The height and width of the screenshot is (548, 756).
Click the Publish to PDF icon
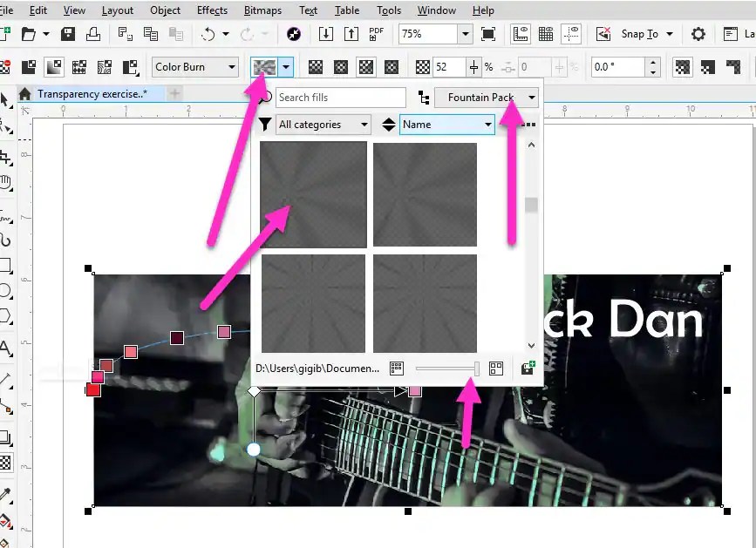[x=376, y=33]
